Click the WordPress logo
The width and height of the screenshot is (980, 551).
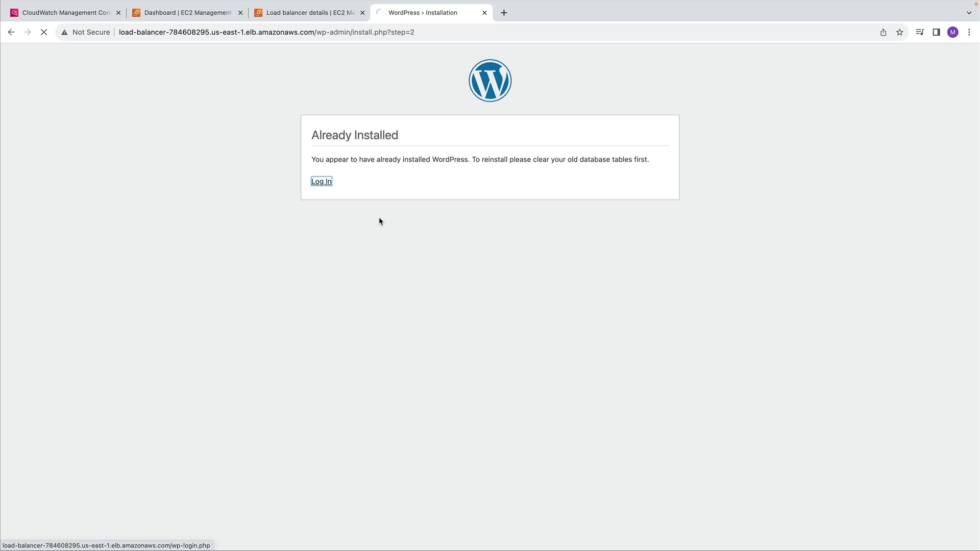point(490,81)
